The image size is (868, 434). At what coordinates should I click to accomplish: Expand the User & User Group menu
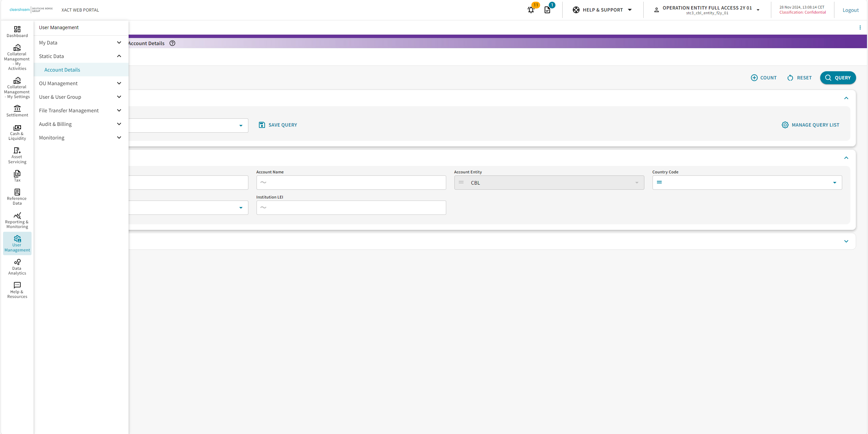(81, 97)
